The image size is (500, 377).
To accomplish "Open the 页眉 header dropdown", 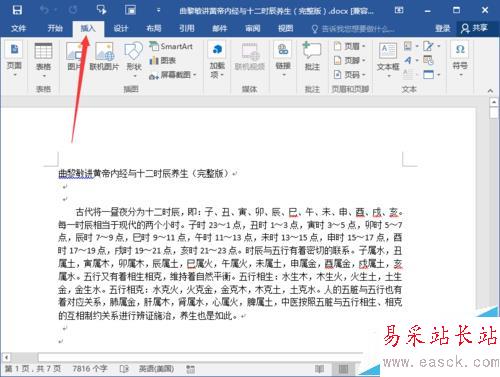I will click(350, 46).
